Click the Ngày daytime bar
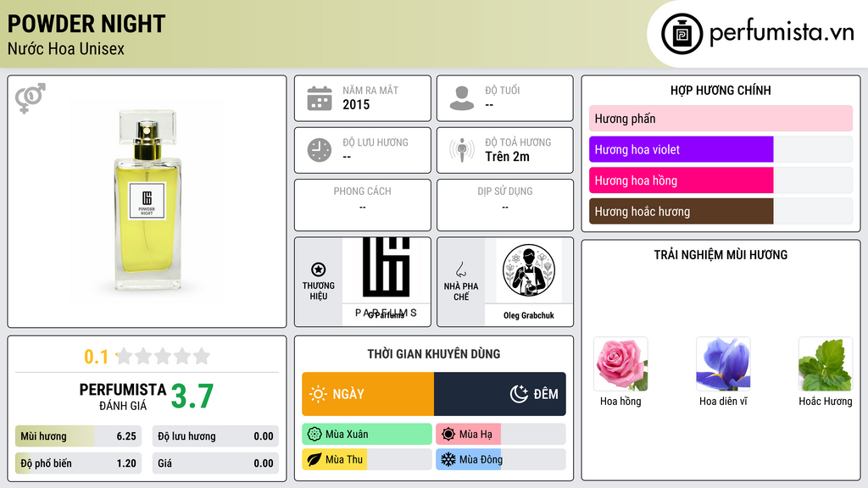Viewport: 868px width, 488px height. (x=368, y=394)
